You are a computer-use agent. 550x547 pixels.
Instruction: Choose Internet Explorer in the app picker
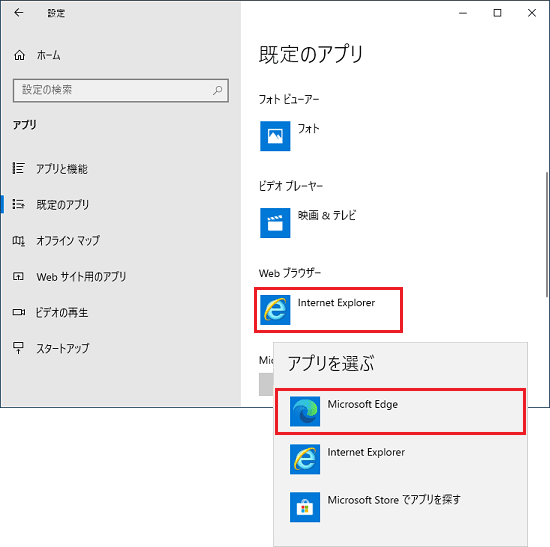[400, 459]
